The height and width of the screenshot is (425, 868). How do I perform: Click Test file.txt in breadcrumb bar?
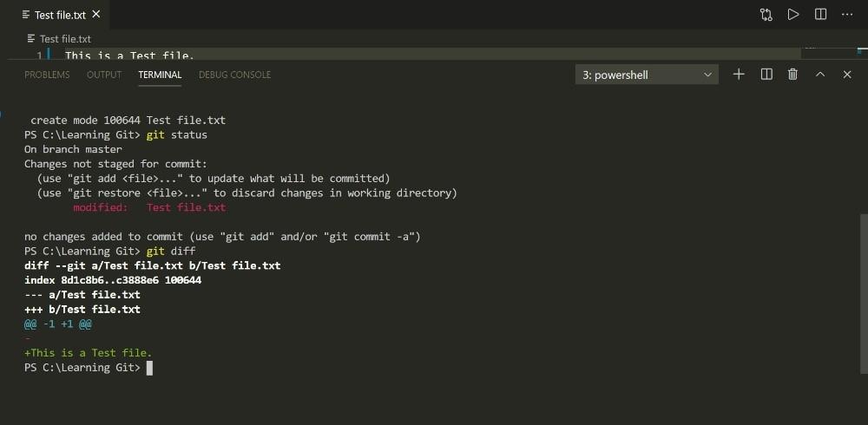click(x=65, y=39)
